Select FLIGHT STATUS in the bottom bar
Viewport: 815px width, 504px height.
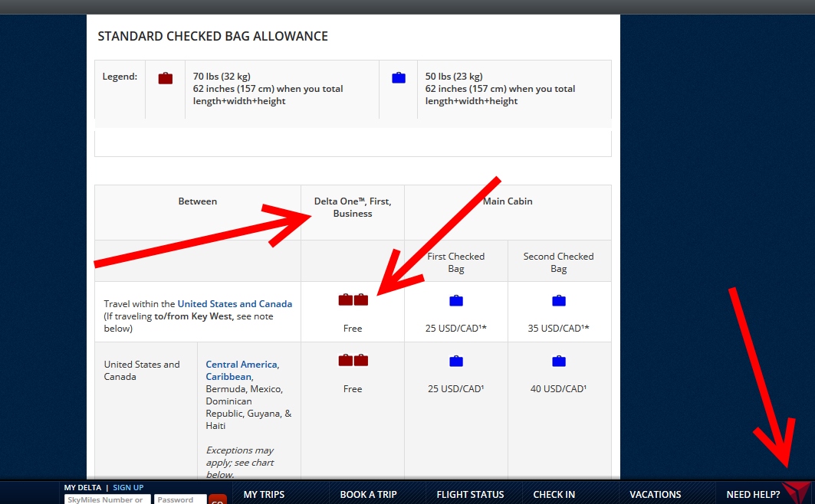(470, 494)
